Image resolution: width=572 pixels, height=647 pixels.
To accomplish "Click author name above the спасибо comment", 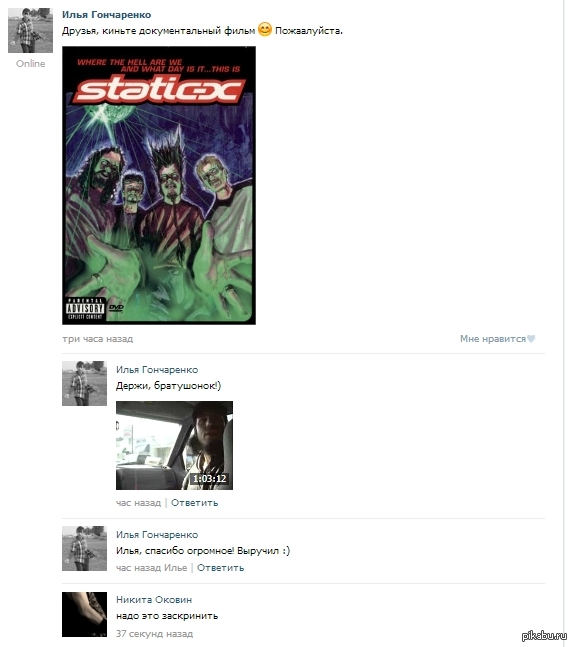I will 157,535.
